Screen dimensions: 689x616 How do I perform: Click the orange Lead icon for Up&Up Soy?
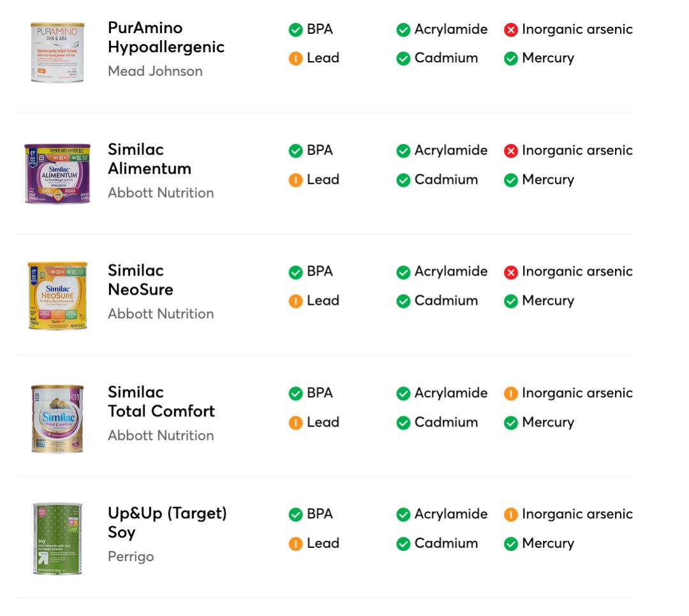tap(295, 544)
